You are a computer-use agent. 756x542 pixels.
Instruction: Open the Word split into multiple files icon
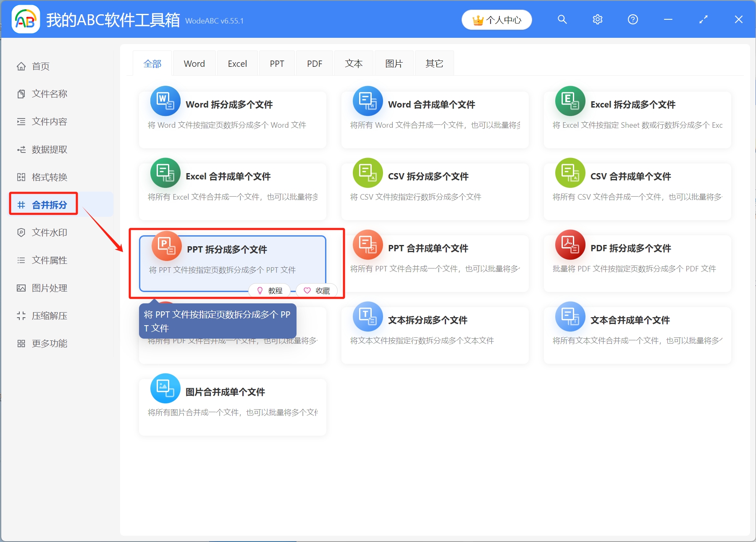tap(165, 101)
